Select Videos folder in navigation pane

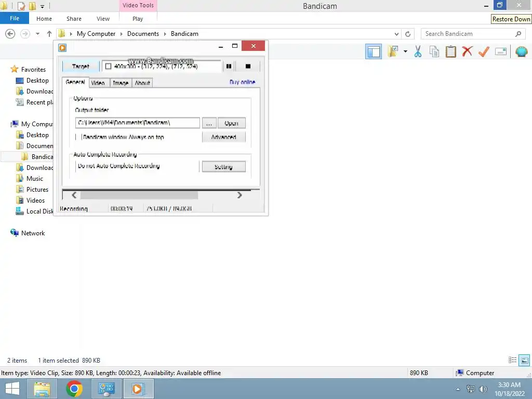tap(30, 200)
